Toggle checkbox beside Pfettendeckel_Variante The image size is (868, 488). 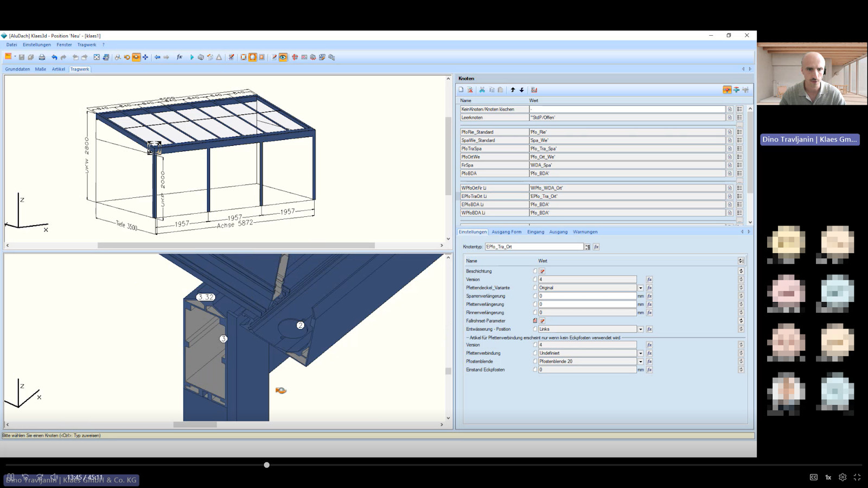click(535, 287)
